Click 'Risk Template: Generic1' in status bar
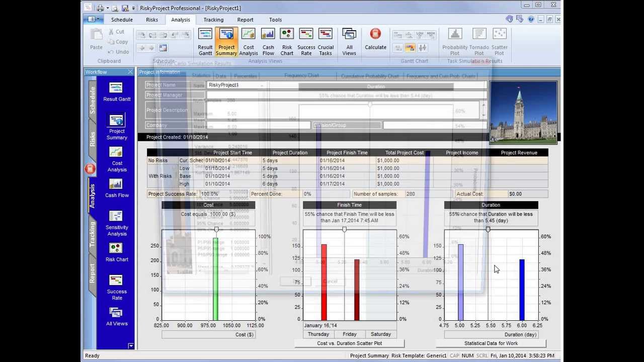The height and width of the screenshot is (362, 644). 419,355
